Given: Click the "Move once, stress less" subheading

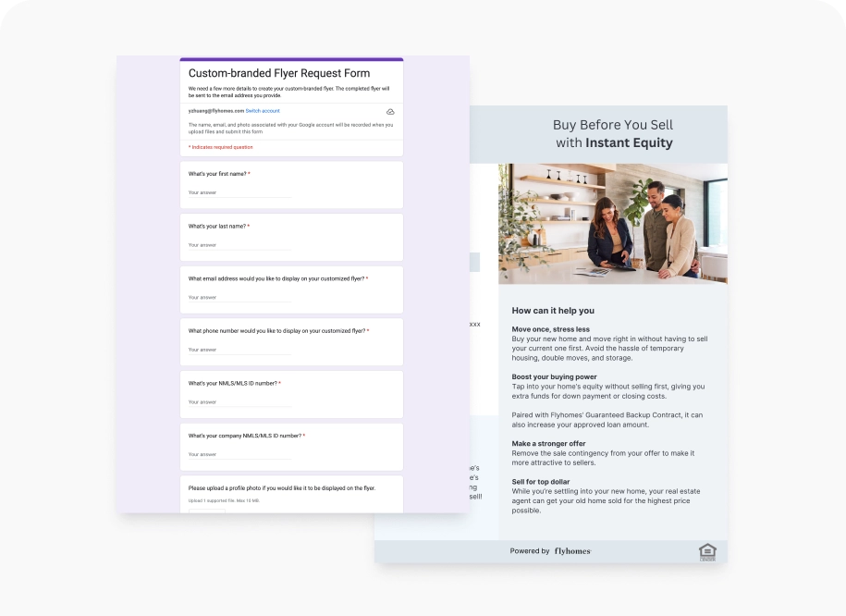Looking at the screenshot, I should point(550,329).
